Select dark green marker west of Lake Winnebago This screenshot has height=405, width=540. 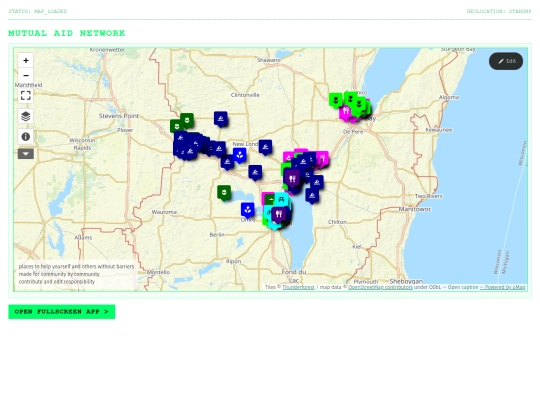[x=224, y=193]
